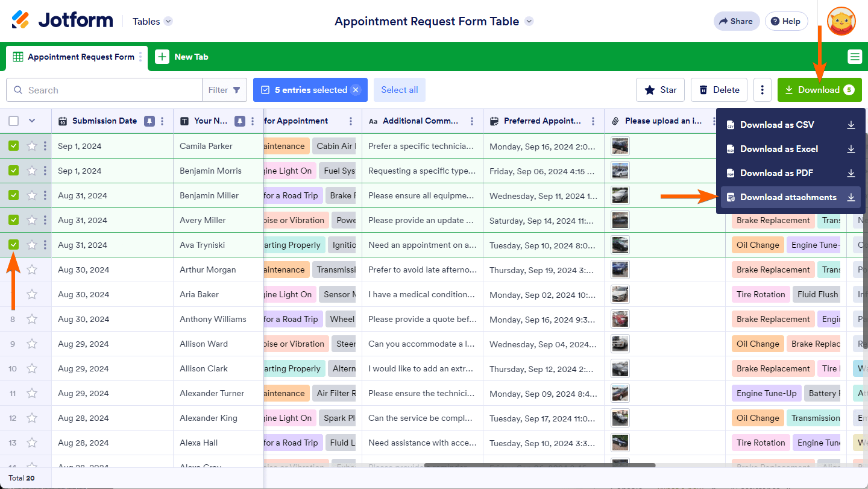Choose Download attachments
This screenshot has width=868, height=489.
(x=790, y=197)
